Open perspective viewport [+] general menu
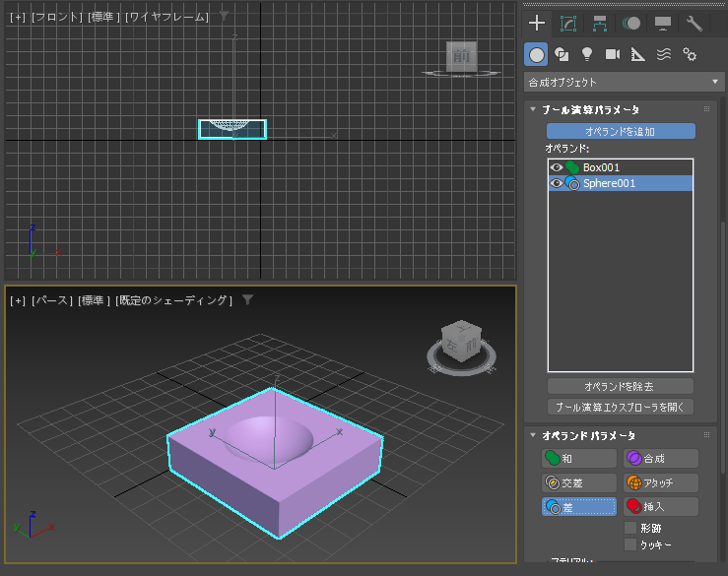This screenshot has width=728, height=576. pyautogui.click(x=18, y=300)
